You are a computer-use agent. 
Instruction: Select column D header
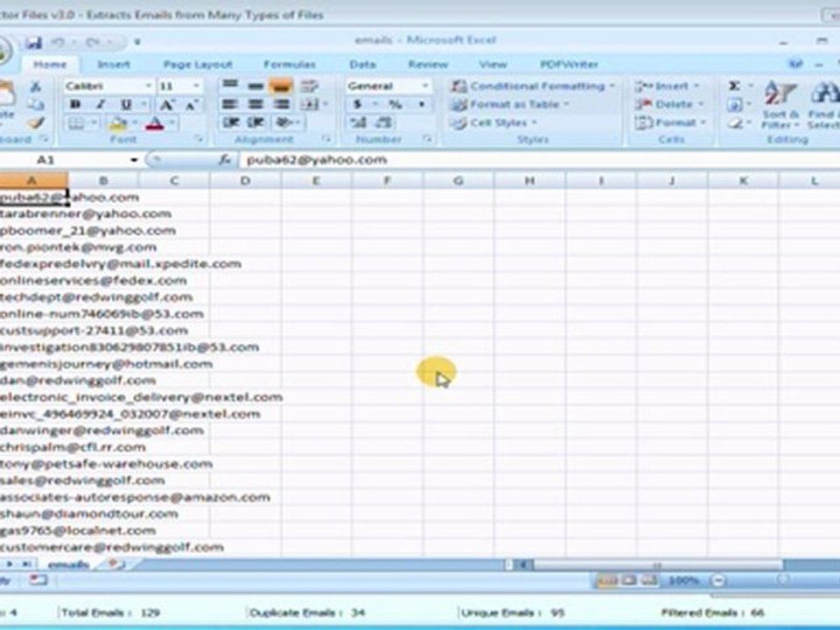(x=245, y=180)
